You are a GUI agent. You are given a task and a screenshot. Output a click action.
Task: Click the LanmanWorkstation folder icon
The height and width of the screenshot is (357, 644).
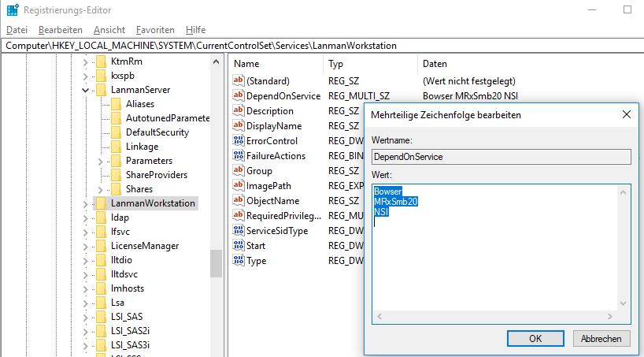coord(100,203)
